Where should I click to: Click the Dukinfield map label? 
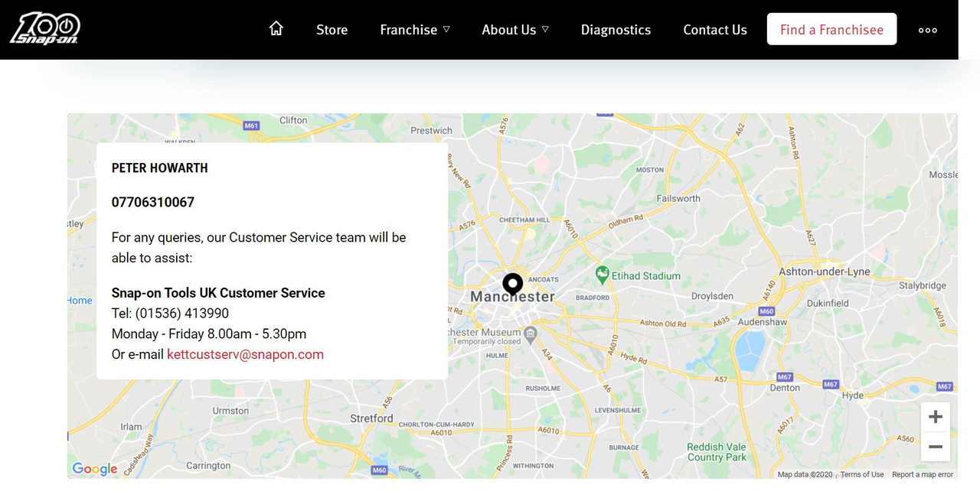pyautogui.click(x=828, y=303)
